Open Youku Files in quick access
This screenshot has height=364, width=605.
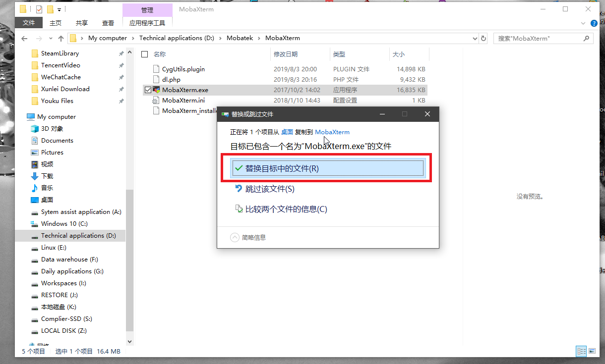(x=57, y=101)
